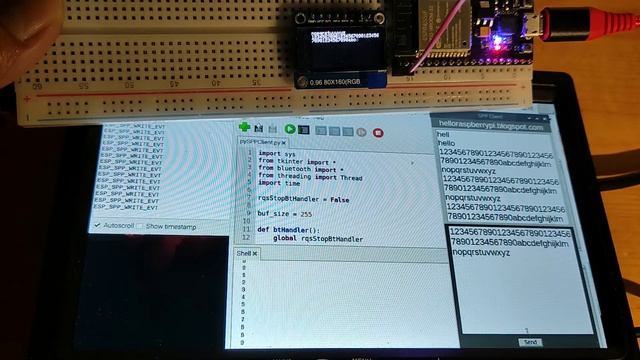Click code line 'import time'
The image size is (640, 360).
pos(279,183)
